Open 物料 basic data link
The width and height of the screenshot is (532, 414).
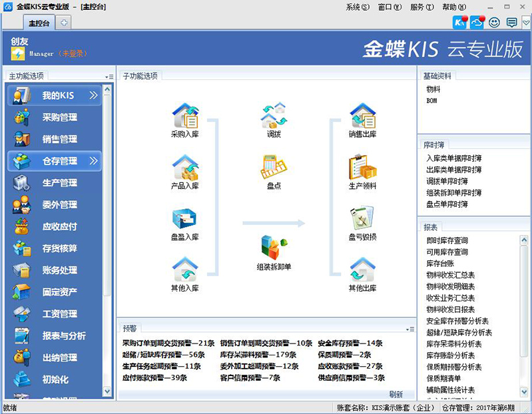[x=433, y=89]
